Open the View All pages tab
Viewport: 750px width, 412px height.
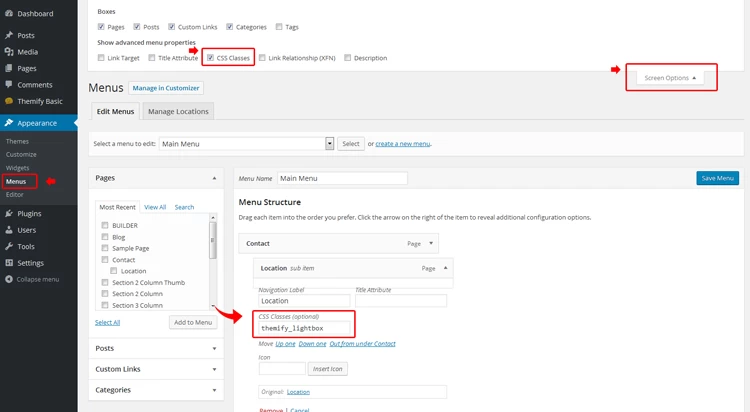pyautogui.click(x=155, y=207)
